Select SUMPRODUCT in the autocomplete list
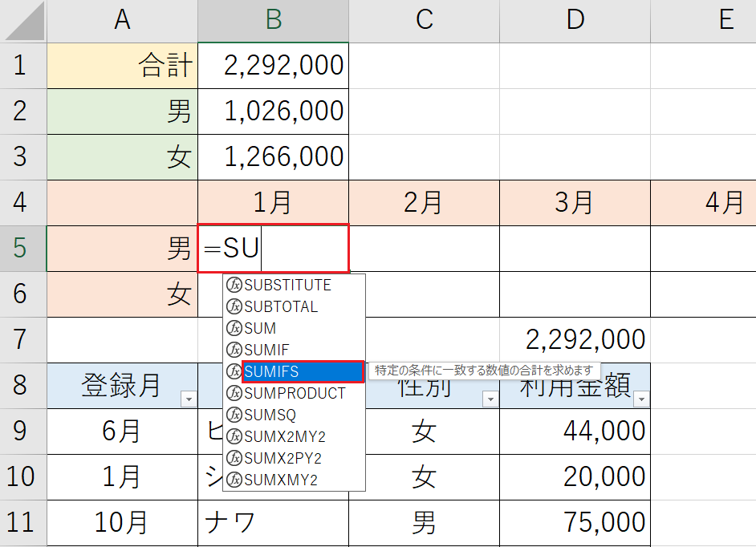 point(294,393)
